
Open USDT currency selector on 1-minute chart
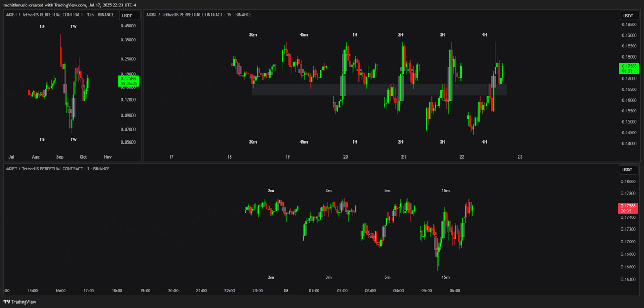point(628,170)
